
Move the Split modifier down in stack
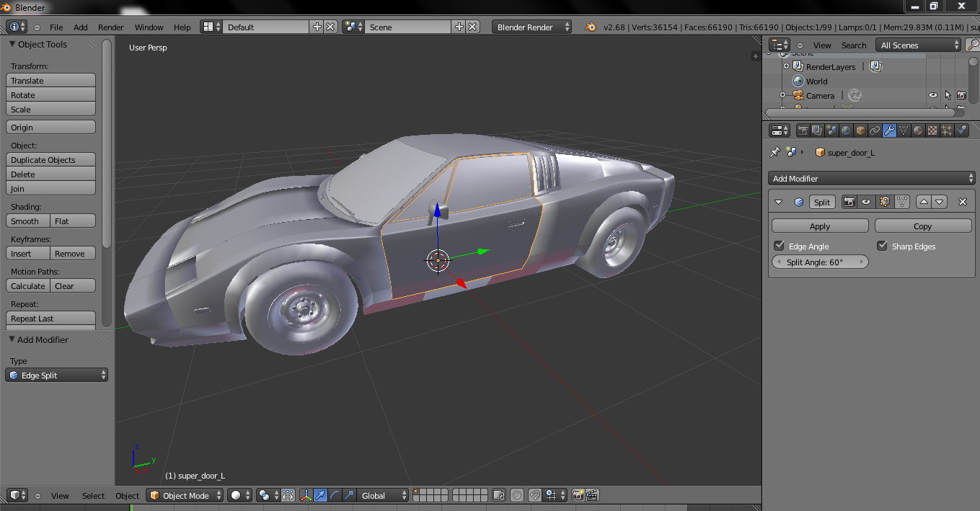click(x=940, y=202)
